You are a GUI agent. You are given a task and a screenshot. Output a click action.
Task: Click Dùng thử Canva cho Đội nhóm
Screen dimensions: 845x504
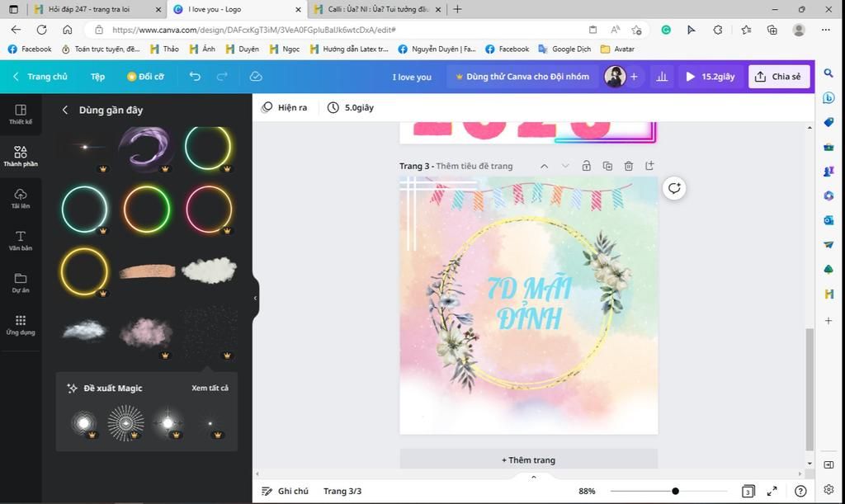pyautogui.click(x=522, y=77)
